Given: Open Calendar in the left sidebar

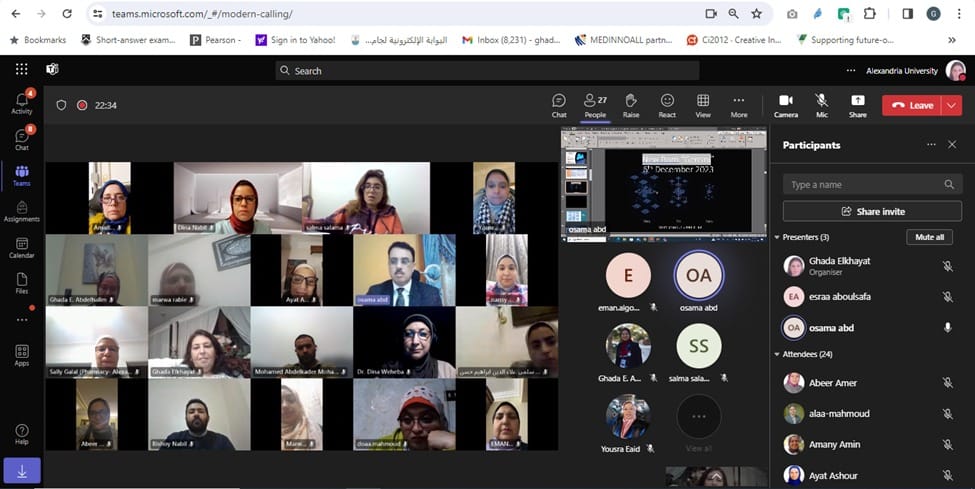Looking at the screenshot, I should [x=22, y=246].
